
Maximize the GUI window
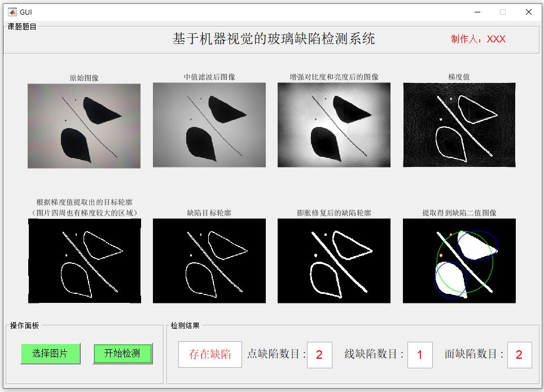[x=503, y=12]
